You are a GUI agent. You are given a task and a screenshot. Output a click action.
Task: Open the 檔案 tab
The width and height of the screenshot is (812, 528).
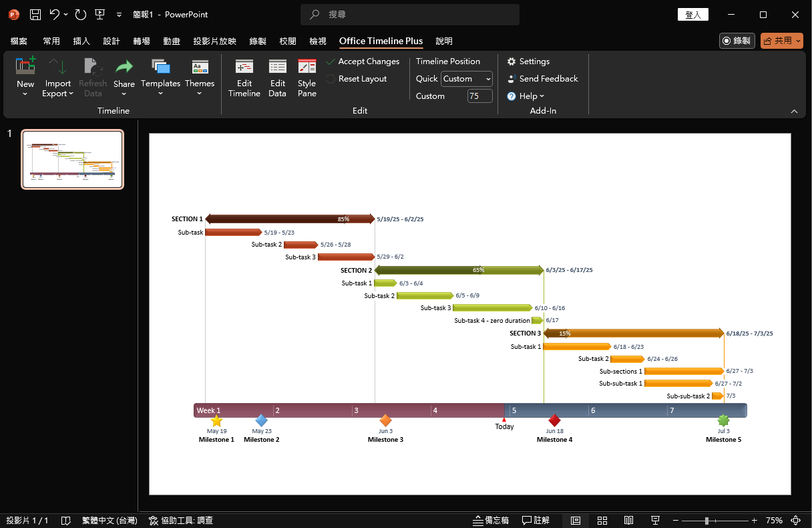(19, 41)
